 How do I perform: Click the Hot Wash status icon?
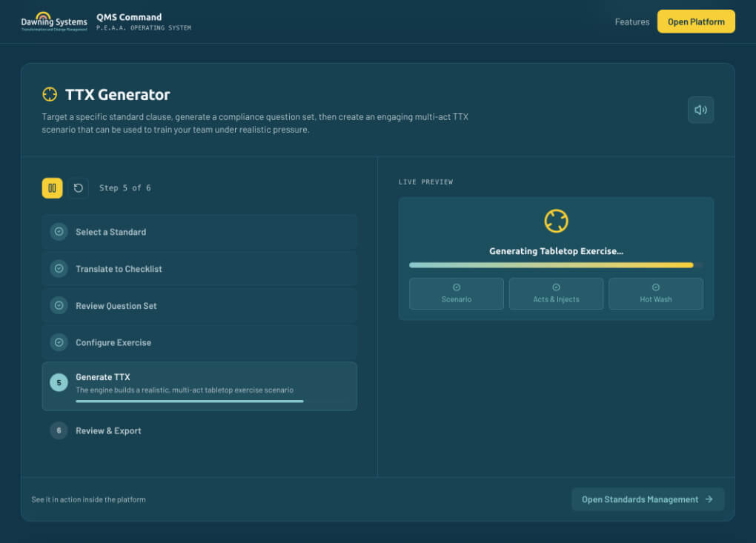click(x=655, y=288)
